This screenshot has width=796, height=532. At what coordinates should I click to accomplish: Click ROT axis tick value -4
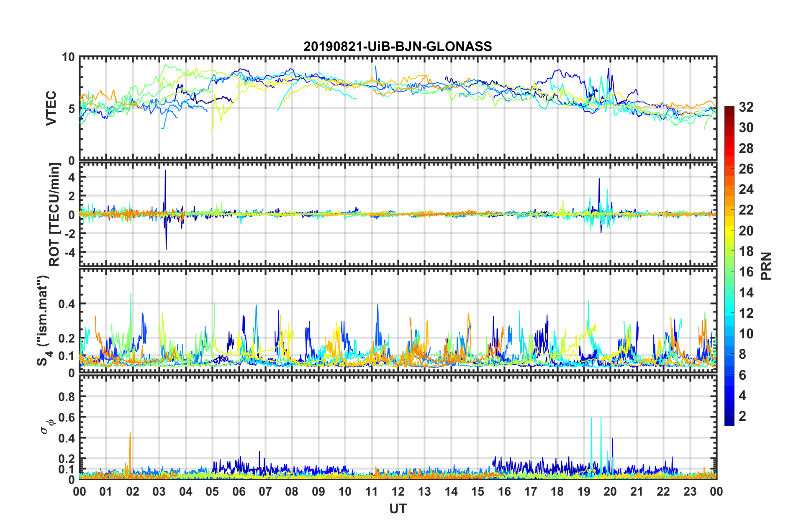pyautogui.click(x=69, y=252)
